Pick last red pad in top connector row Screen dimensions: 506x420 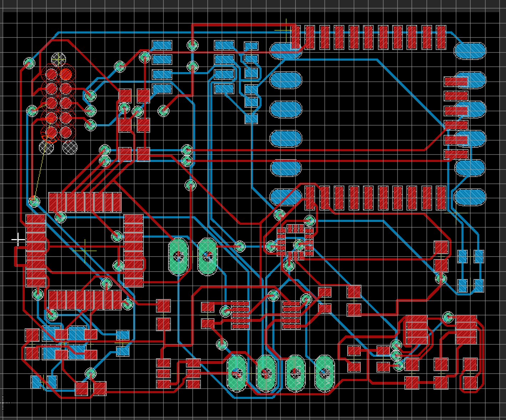441,37
